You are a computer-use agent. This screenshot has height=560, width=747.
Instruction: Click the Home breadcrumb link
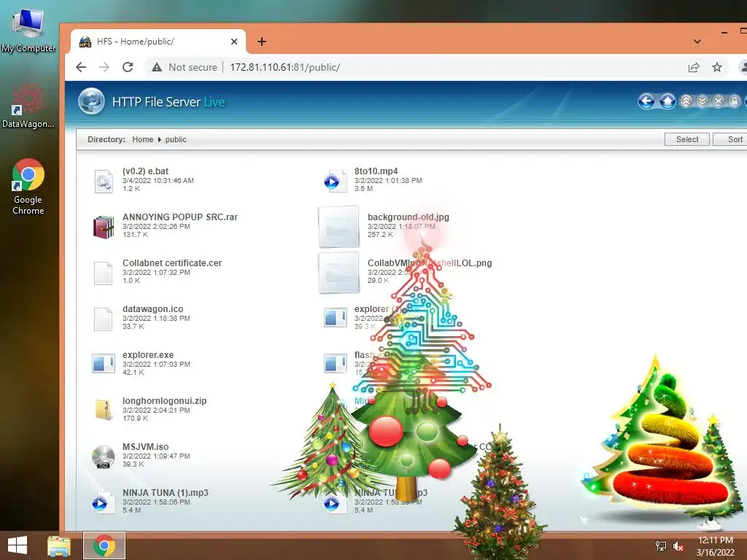(142, 139)
